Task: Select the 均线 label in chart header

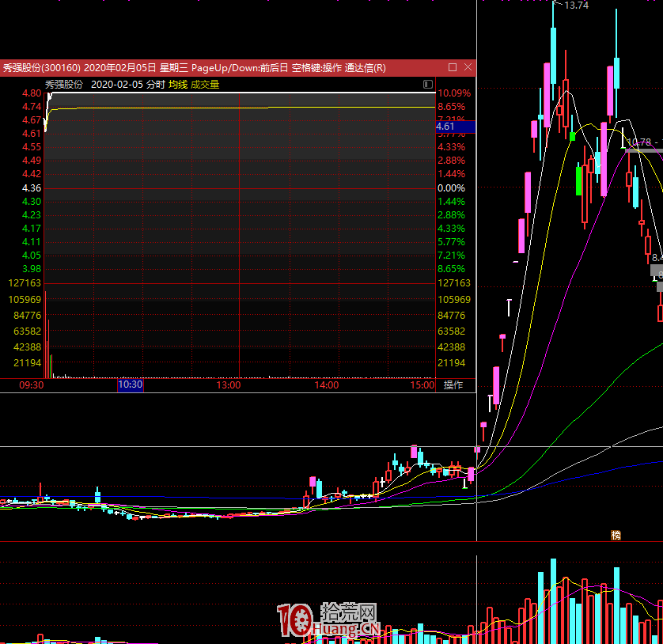Action: click(x=178, y=84)
